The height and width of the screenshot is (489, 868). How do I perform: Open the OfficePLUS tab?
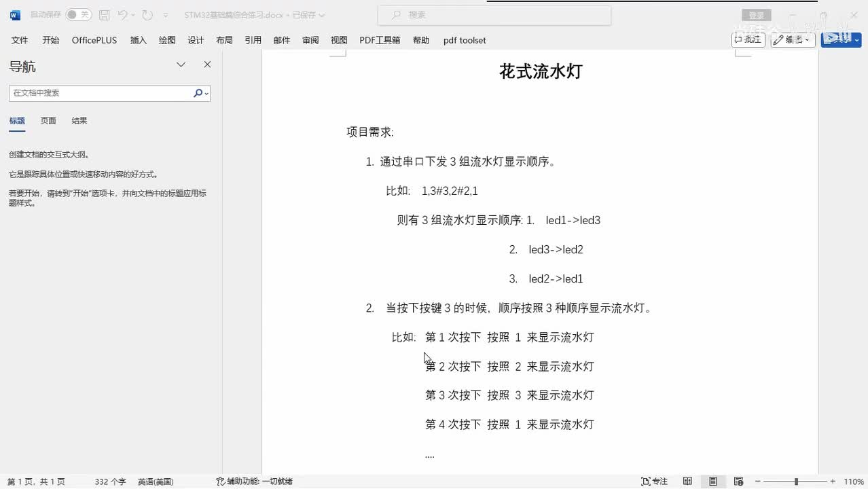click(94, 40)
